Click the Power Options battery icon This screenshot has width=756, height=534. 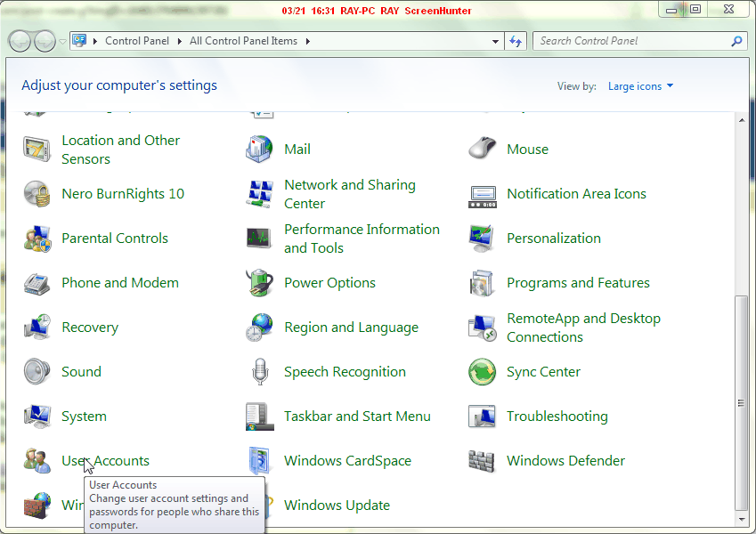pyautogui.click(x=259, y=282)
